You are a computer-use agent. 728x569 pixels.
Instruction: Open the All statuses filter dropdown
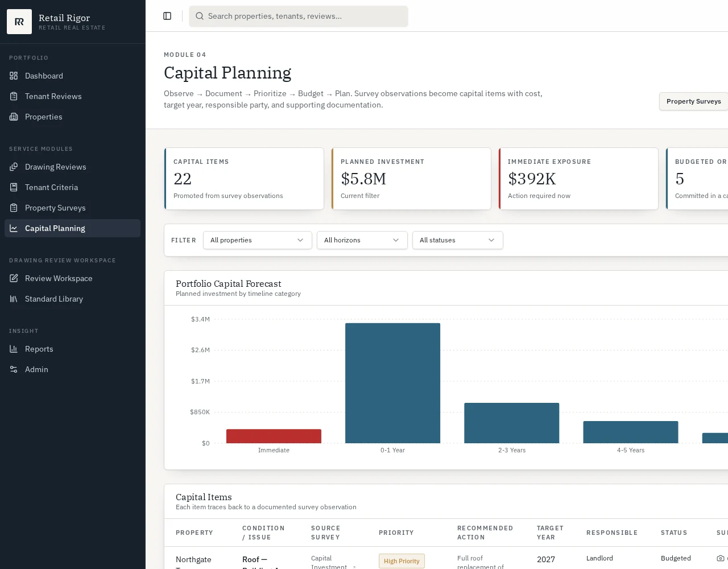(x=458, y=240)
